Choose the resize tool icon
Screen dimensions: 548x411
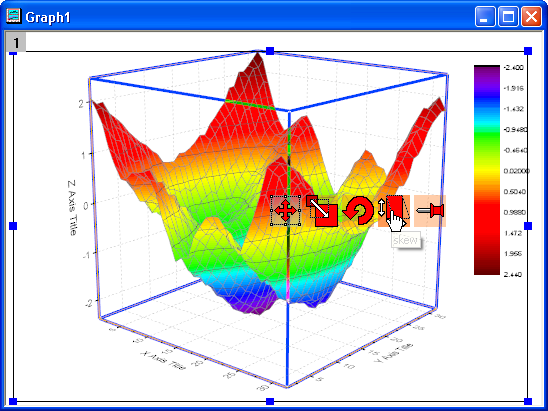(x=322, y=211)
